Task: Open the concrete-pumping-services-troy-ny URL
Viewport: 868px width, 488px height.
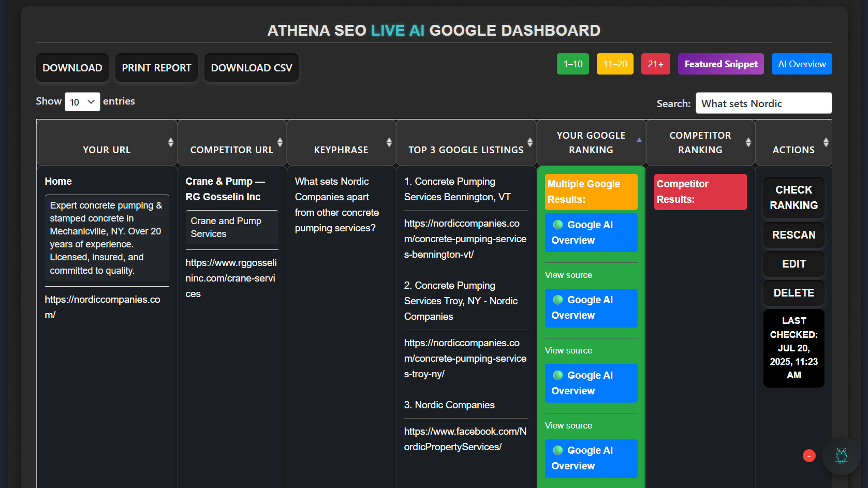Action: tap(465, 359)
